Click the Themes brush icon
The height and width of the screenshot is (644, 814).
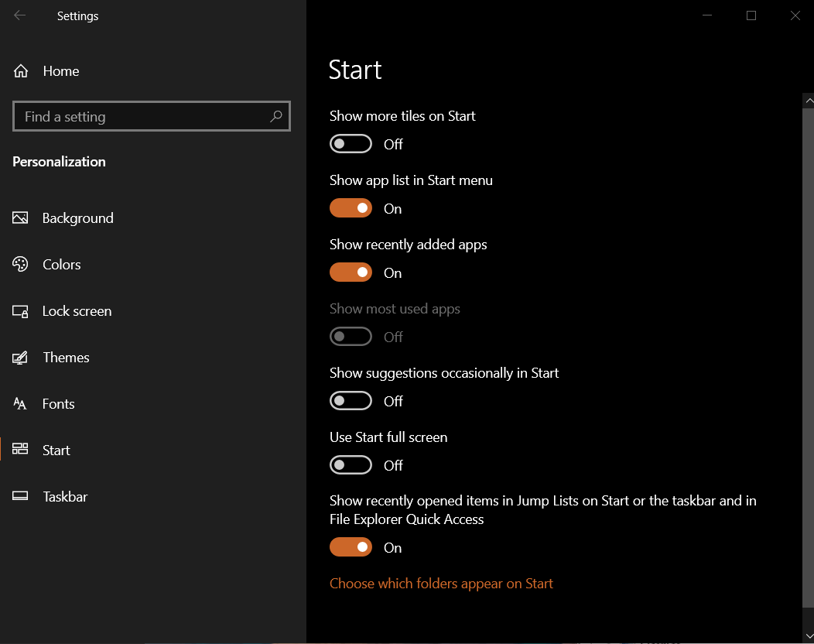click(x=20, y=358)
